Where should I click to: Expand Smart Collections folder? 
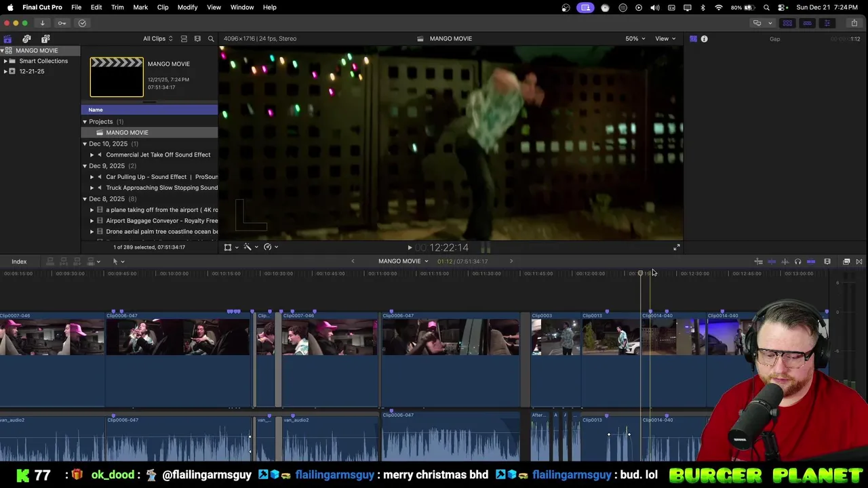[5, 61]
